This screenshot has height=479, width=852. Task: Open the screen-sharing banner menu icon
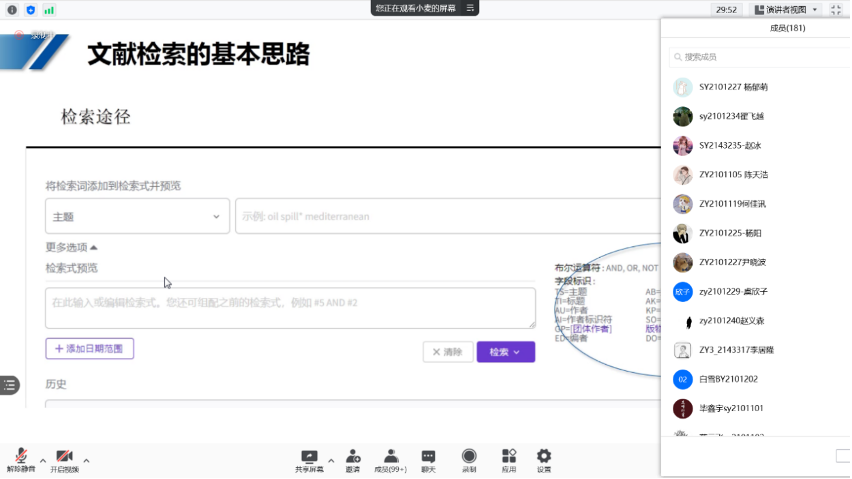tap(470, 8)
